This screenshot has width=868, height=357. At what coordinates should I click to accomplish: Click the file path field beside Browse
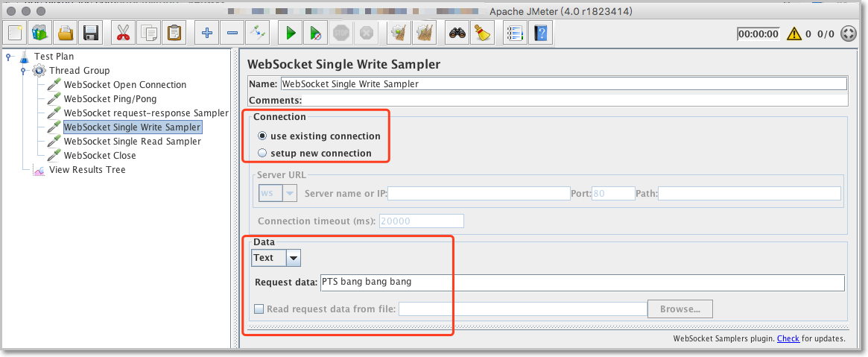[x=522, y=309]
